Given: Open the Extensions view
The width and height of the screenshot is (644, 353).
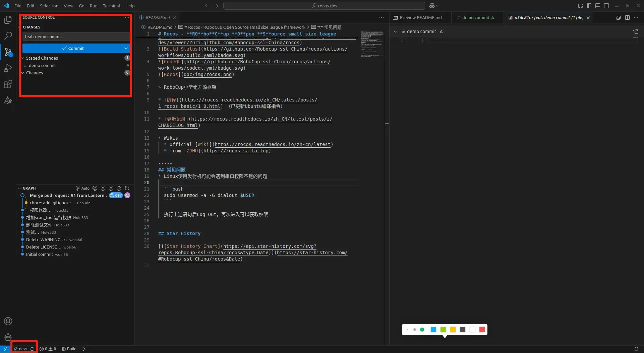Looking at the screenshot, I should pyautogui.click(x=8, y=84).
